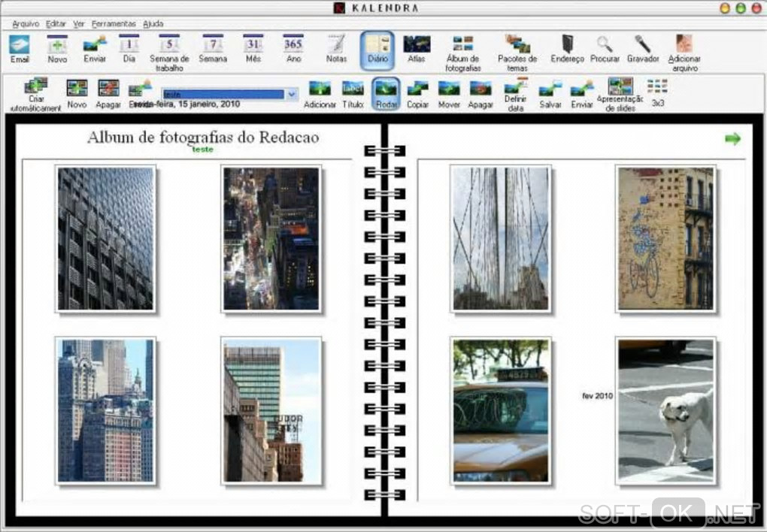Viewport: 767px width, 532px height.
Task: Start Apresentação de slides
Action: [x=620, y=95]
